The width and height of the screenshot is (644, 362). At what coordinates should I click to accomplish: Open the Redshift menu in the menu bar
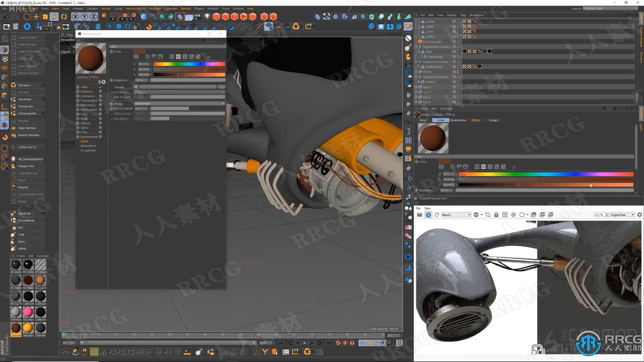(x=213, y=8)
